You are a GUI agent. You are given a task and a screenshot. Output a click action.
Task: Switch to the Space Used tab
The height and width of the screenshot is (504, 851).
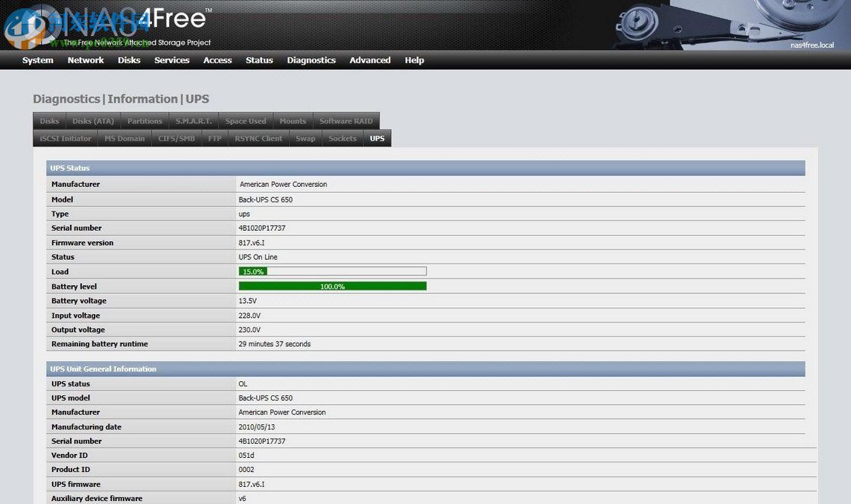[245, 121]
